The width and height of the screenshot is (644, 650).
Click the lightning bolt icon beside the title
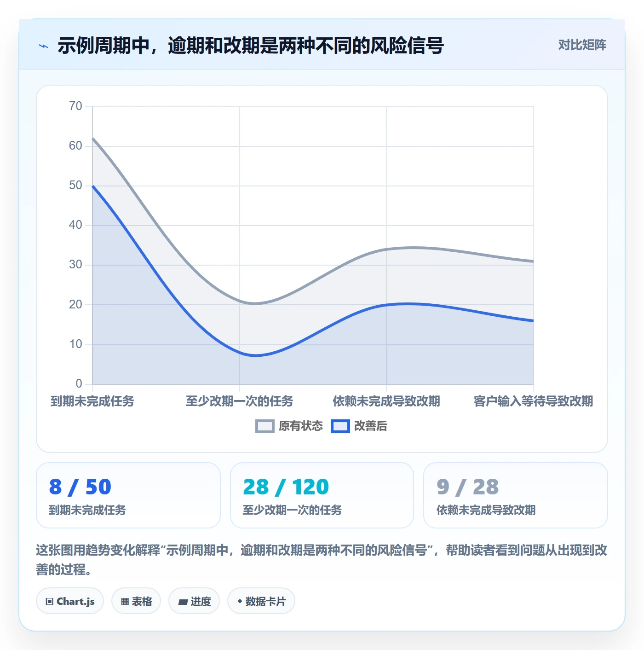[44, 46]
